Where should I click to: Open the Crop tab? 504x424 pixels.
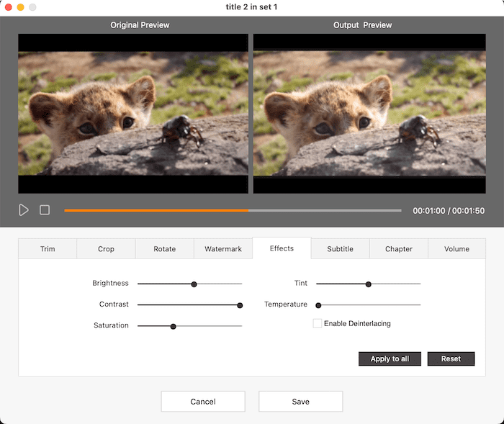[106, 249]
